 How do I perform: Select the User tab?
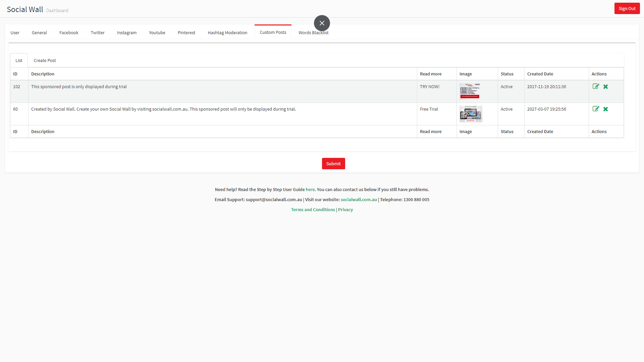(15, 33)
